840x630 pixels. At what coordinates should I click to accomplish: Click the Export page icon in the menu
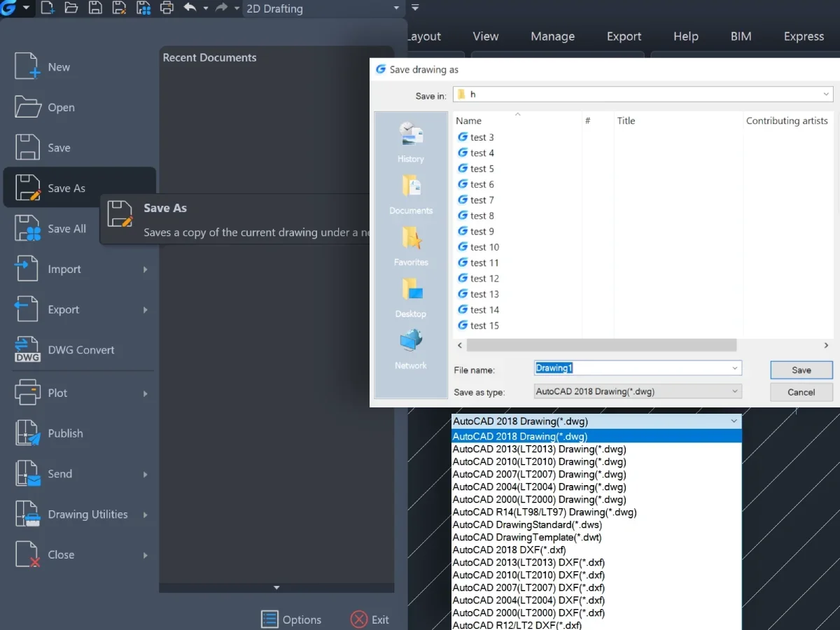27,309
